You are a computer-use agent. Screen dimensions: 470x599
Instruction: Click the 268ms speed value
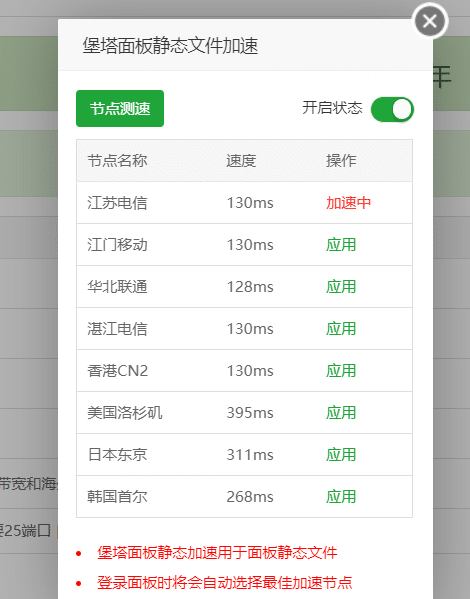[x=250, y=497]
